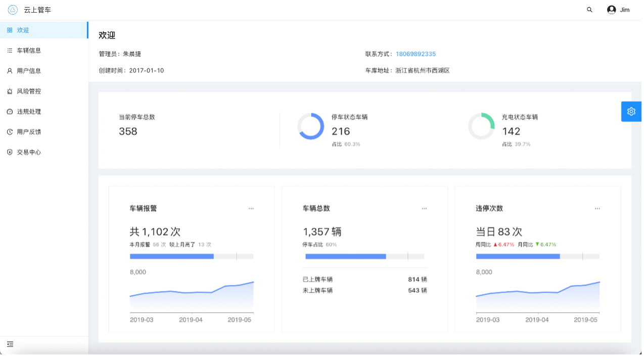The width and height of the screenshot is (644, 356).
Task: Click the 违规处理 dashboard icon
Action: (10, 112)
